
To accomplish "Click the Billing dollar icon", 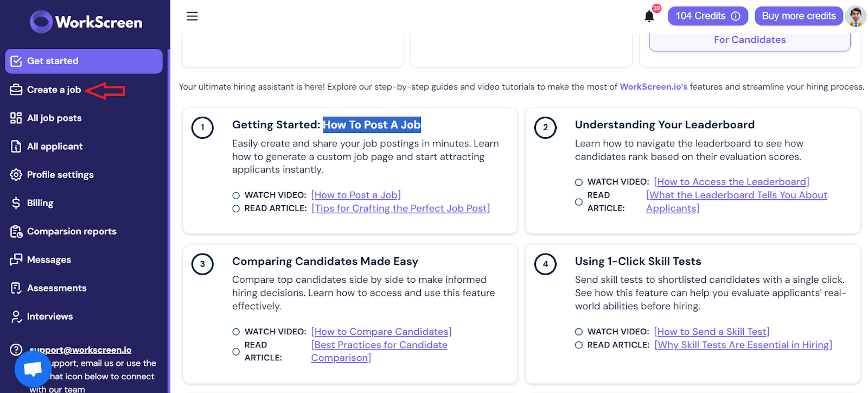I will (x=16, y=203).
